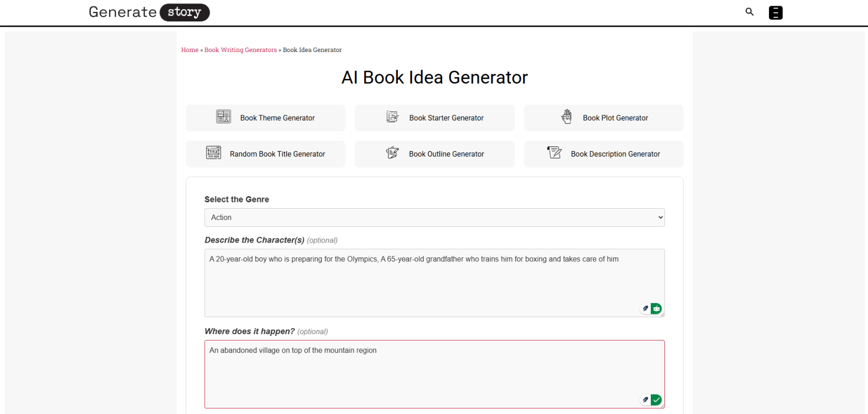Click the grid icon on Book Theme Generator
Screen dimensions: 868x414
(224, 117)
